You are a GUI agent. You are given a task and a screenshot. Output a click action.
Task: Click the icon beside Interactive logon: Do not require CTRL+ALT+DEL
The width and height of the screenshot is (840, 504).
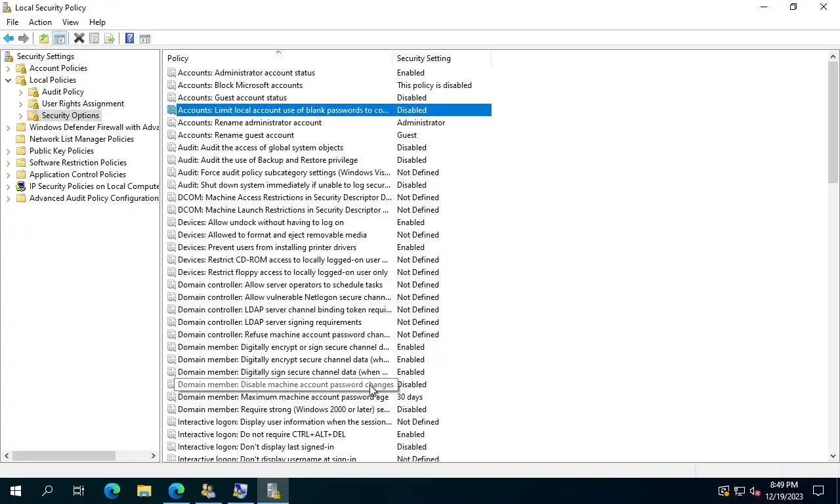[171, 434]
